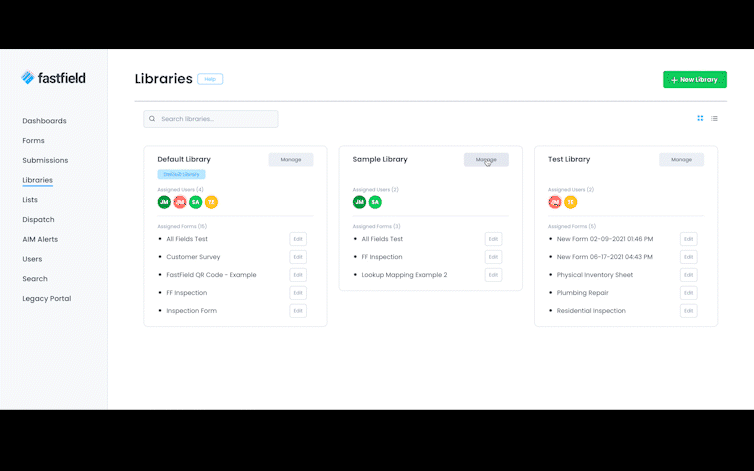Manage the Test Library
Screen dimensions: 754x471
(681, 160)
